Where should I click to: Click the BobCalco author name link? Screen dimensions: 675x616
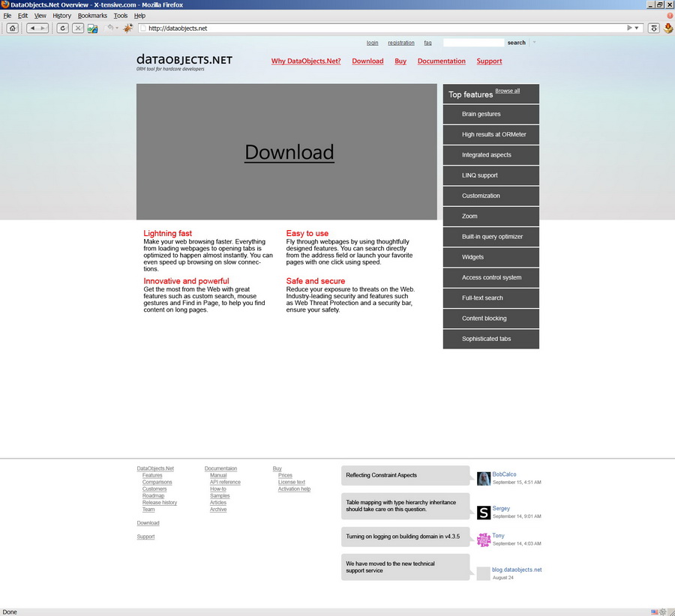504,474
